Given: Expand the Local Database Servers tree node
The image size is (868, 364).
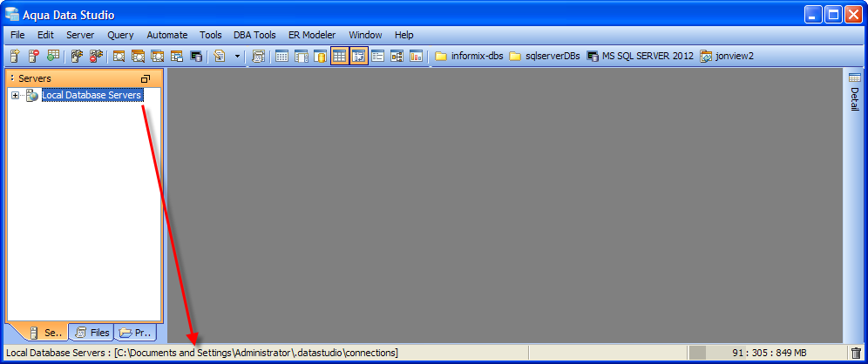Looking at the screenshot, I should click(15, 96).
